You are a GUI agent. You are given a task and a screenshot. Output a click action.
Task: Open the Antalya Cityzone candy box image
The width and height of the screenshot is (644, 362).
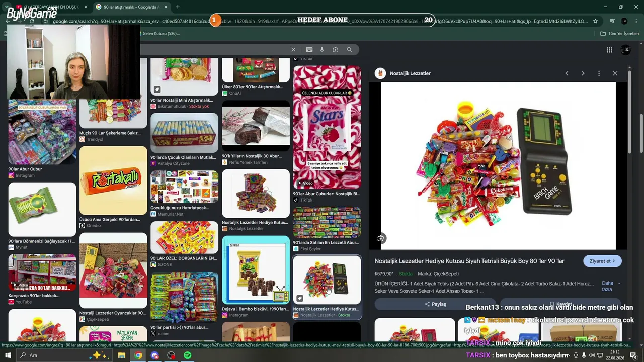coord(184,133)
